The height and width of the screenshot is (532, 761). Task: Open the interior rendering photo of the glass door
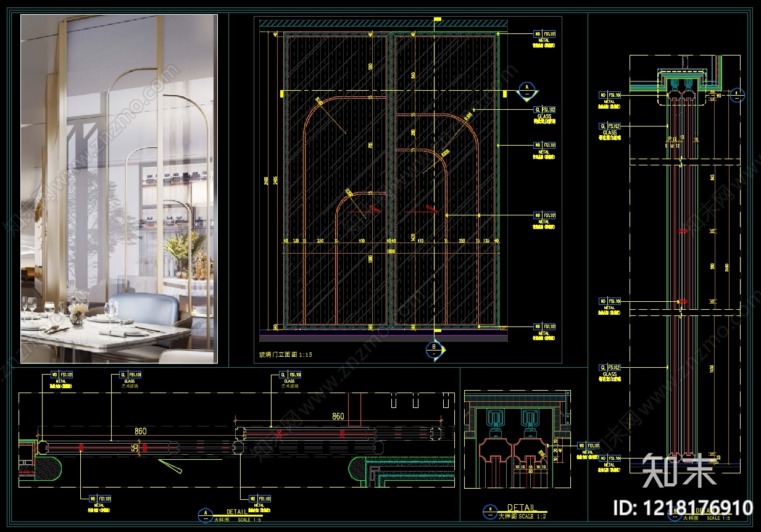click(119, 189)
